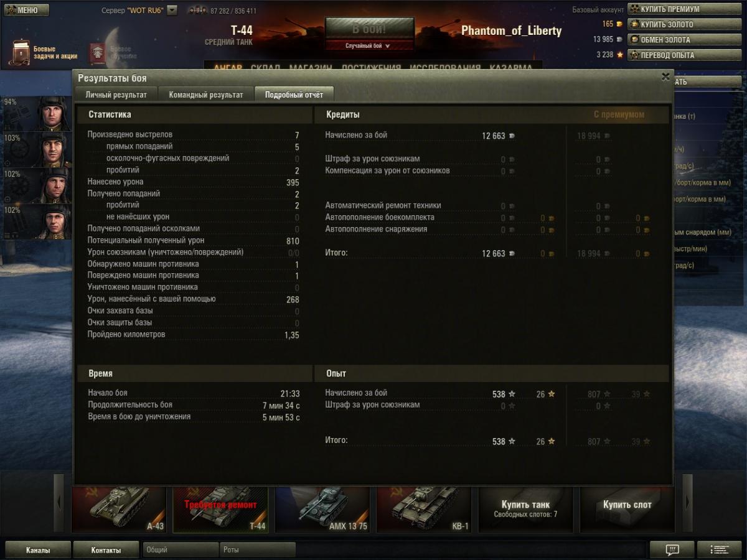Click the Купить слот tile
Screen dimensions: 747x560
pyautogui.click(x=627, y=509)
